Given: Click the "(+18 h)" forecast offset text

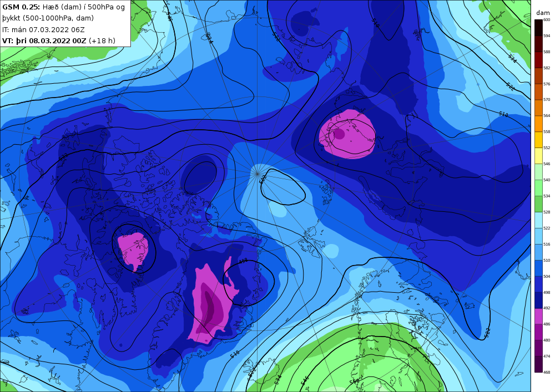Looking at the screenshot, I should (102, 40).
